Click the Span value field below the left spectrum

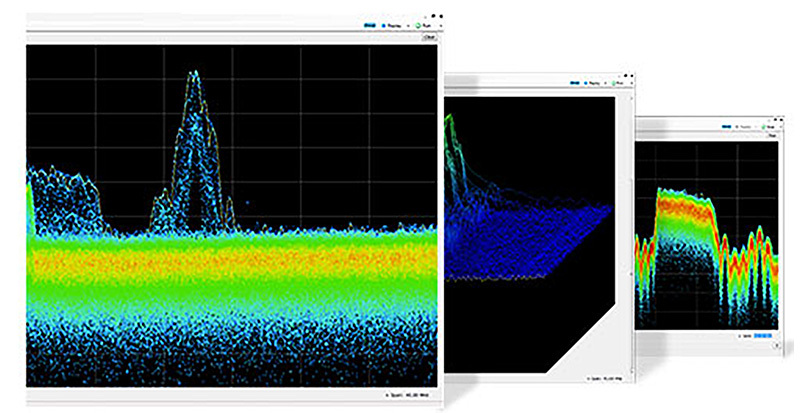[418, 395]
